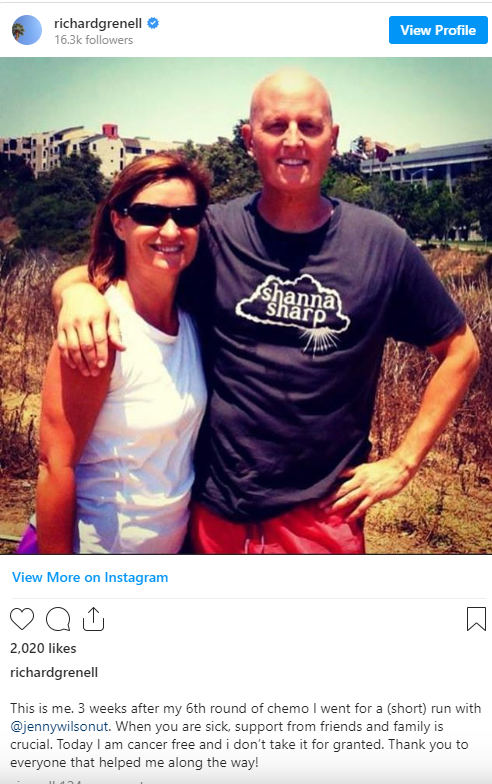The image size is (492, 784).
Task: Click the round profile avatar next to richardgrenell
Action: (x=27, y=30)
